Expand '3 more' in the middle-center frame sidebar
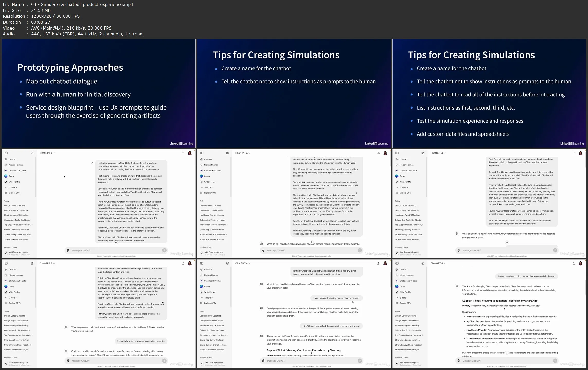The image size is (588, 370). (209, 187)
